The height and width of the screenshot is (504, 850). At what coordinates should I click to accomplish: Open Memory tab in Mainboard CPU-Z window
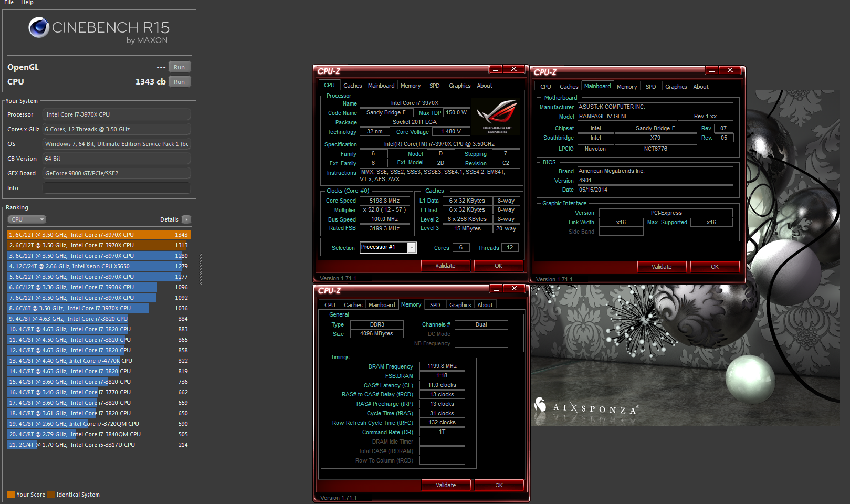(627, 87)
